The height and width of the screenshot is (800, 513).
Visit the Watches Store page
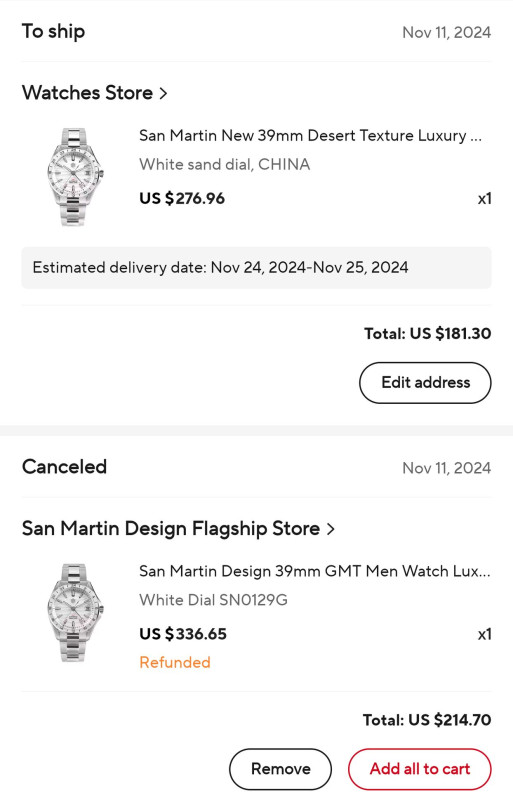click(x=87, y=93)
